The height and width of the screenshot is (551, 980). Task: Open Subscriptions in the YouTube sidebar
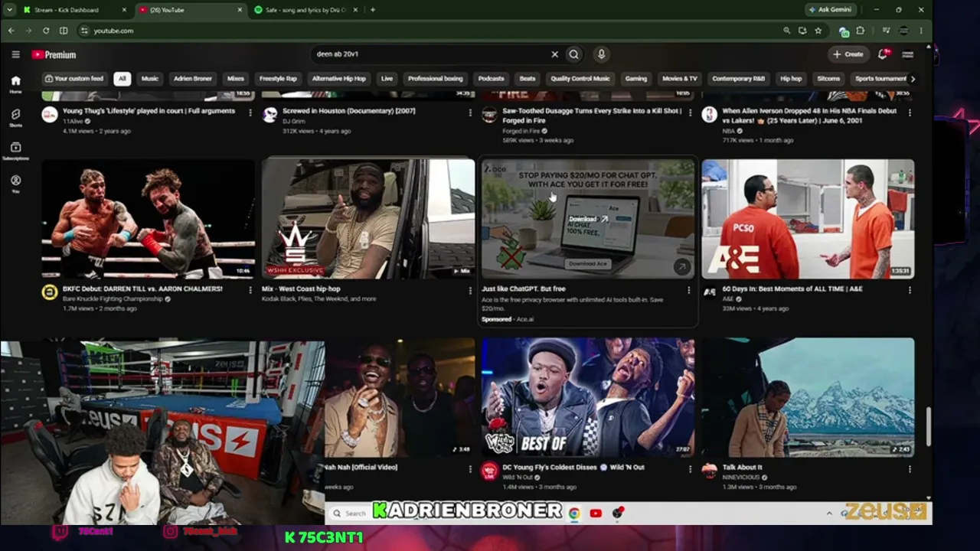point(15,151)
